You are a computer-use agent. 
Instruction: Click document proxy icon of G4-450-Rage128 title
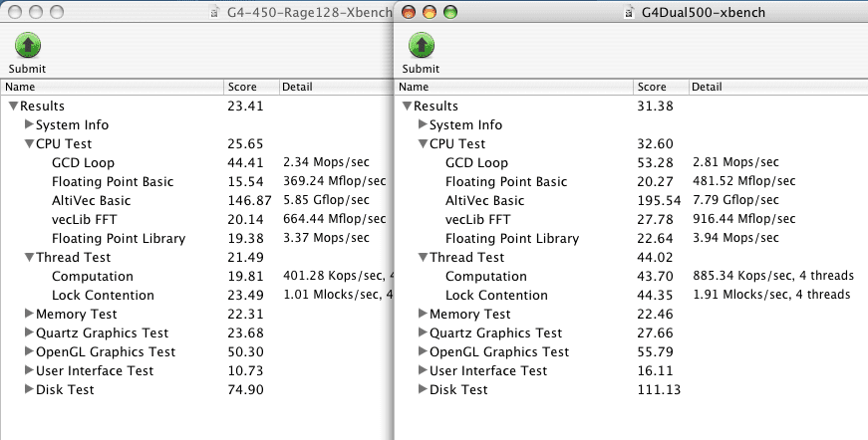click(x=215, y=12)
